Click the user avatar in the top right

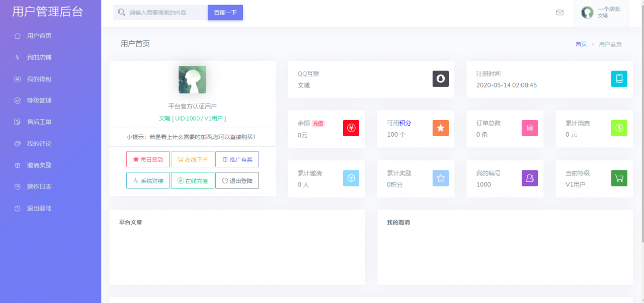click(587, 13)
